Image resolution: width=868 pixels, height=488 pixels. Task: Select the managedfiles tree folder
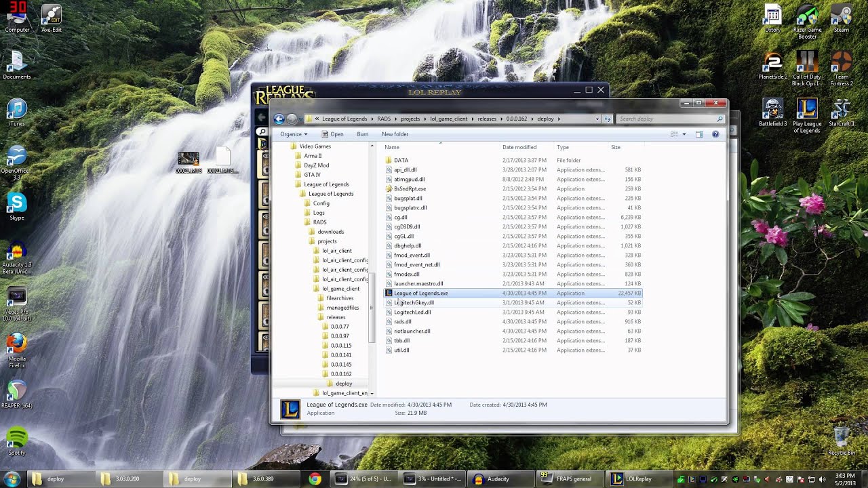(342, 308)
